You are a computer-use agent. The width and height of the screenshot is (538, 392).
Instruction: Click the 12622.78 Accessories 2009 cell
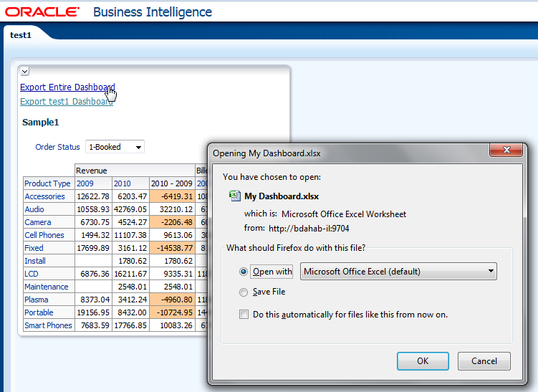tap(93, 196)
